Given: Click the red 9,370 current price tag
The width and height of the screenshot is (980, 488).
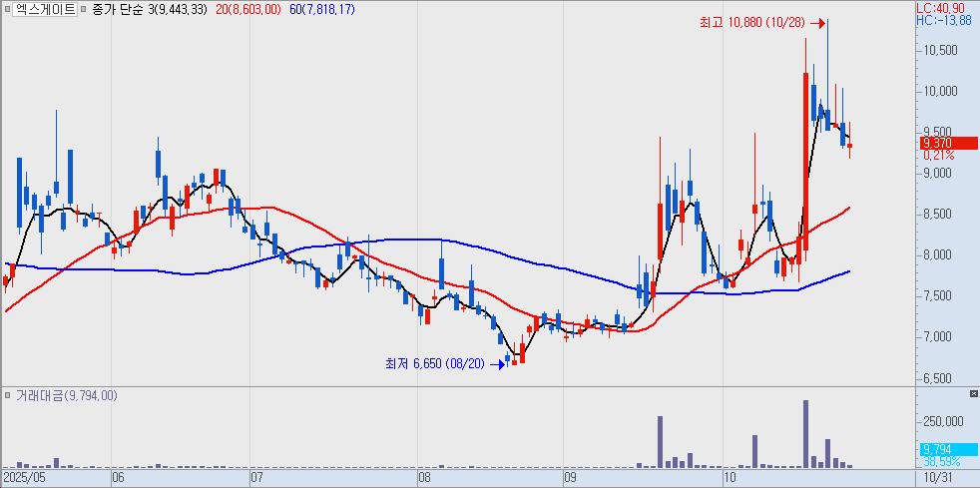Looking at the screenshot, I should [x=947, y=143].
